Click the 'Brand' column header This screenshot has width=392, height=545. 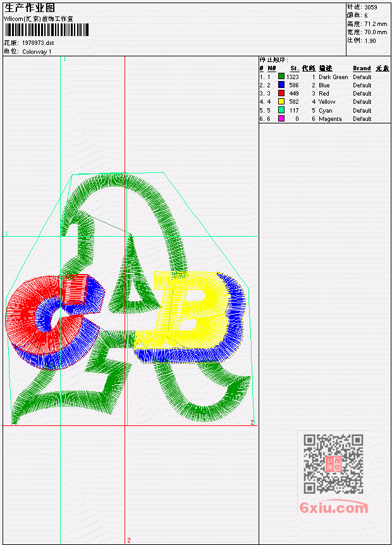pos(362,68)
